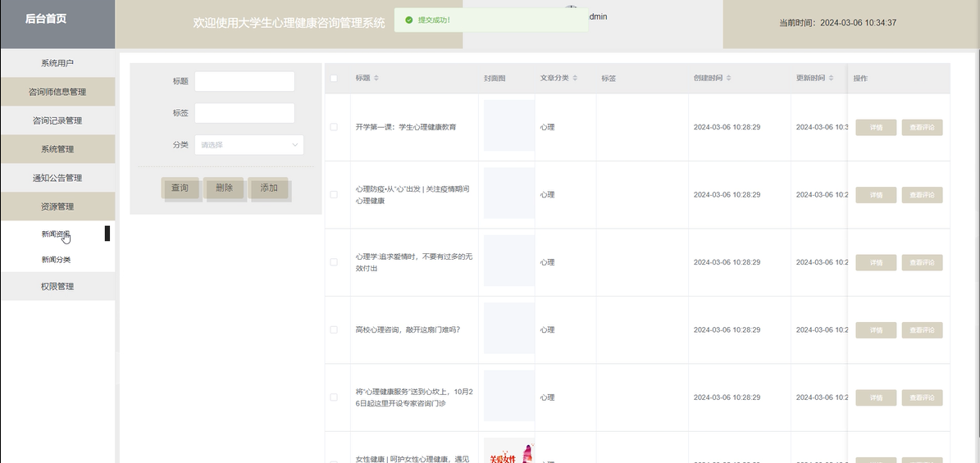Screen dimensions: 980x463
Task: Open 详情 for 高校心理咨询 row
Action: click(x=876, y=330)
